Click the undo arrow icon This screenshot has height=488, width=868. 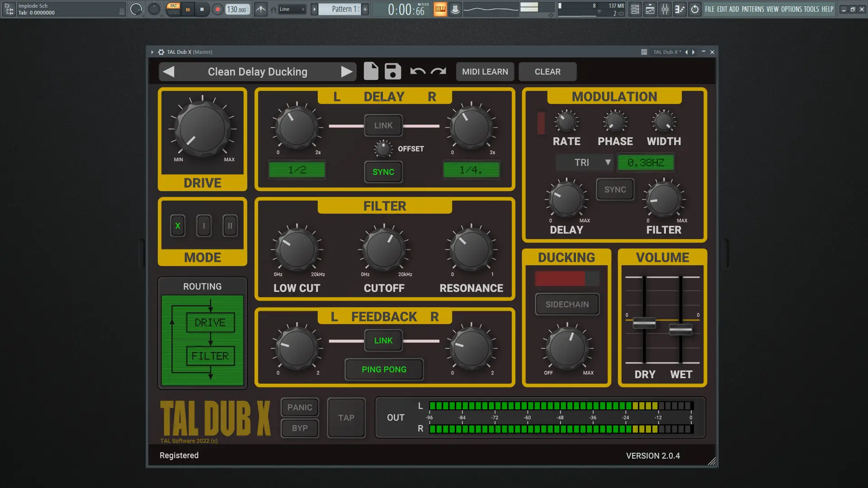pos(417,71)
